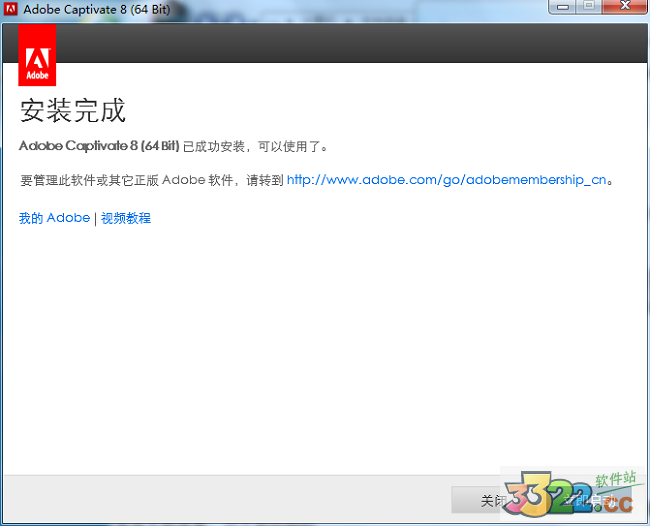Click the 安装完成 heading text
Screen dimensions: 650x526
point(73,111)
